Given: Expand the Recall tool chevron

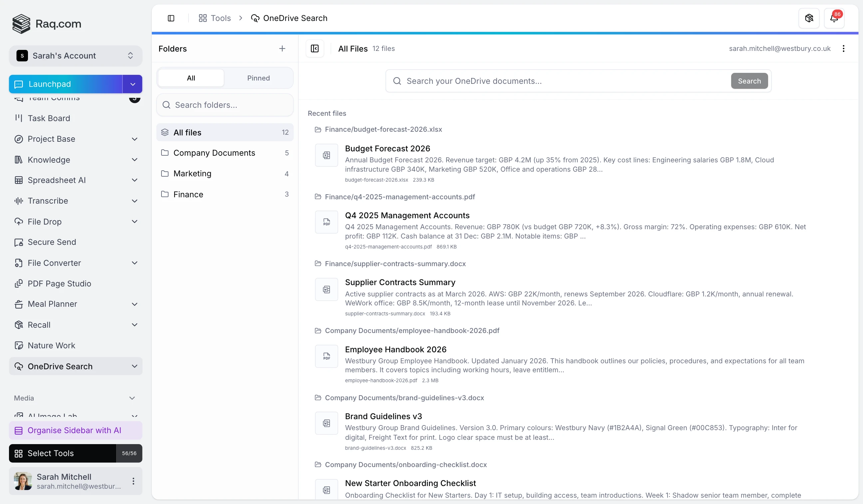Looking at the screenshot, I should 135,324.
